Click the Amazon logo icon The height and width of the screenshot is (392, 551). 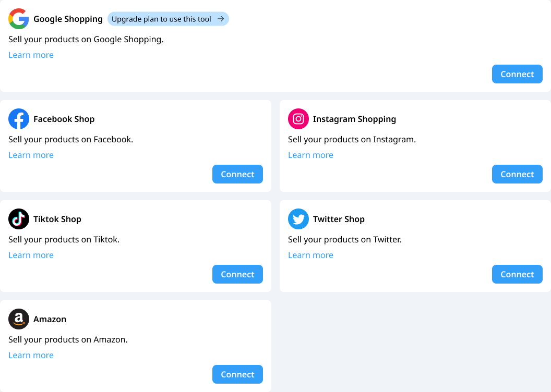(x=19, y=319)
